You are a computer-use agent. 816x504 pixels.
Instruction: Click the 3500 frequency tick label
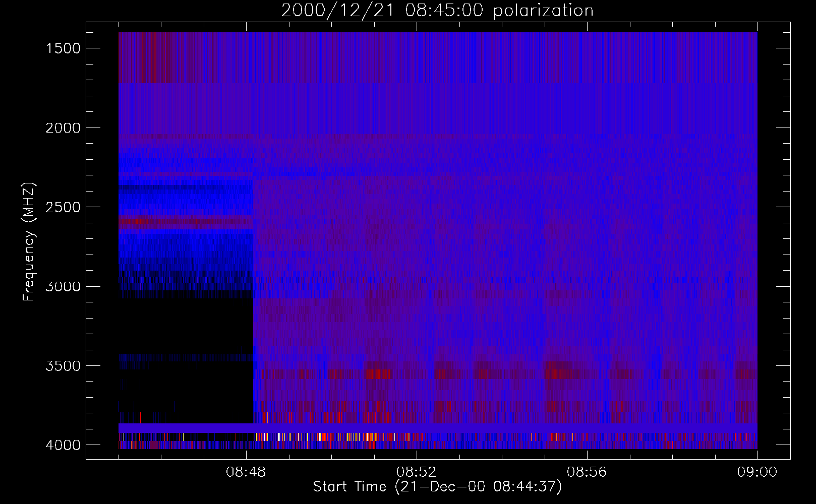pos(63,366)
